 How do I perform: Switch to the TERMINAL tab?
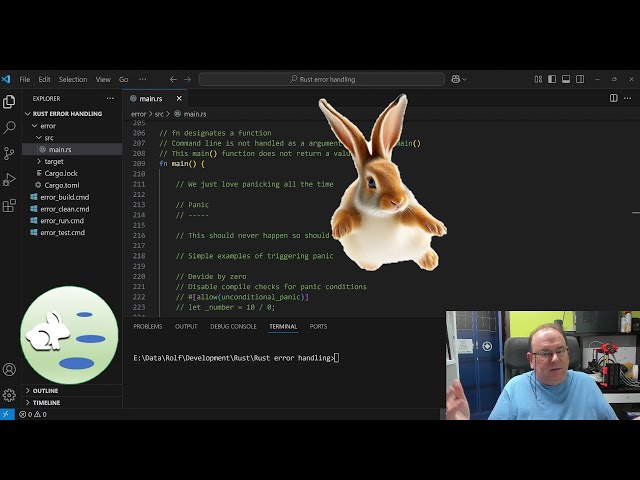coord(283,327)
